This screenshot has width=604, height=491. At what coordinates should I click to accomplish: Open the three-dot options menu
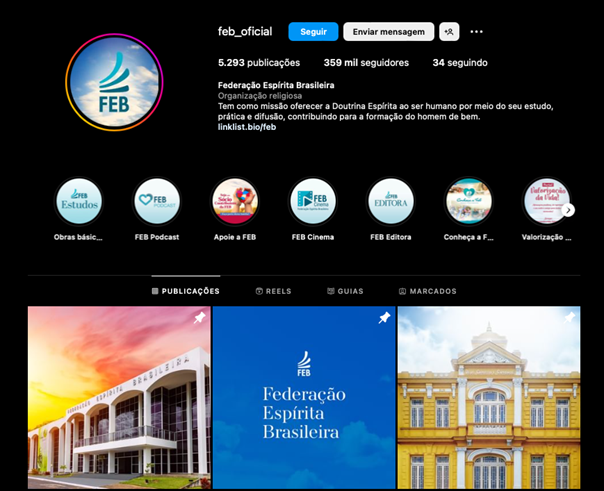tap(477, 32)
